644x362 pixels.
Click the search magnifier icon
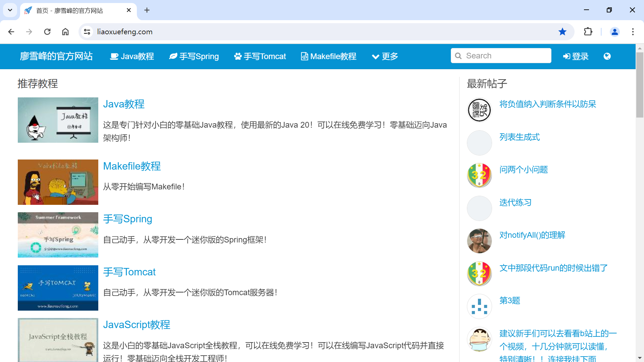[x=459, y=56]
